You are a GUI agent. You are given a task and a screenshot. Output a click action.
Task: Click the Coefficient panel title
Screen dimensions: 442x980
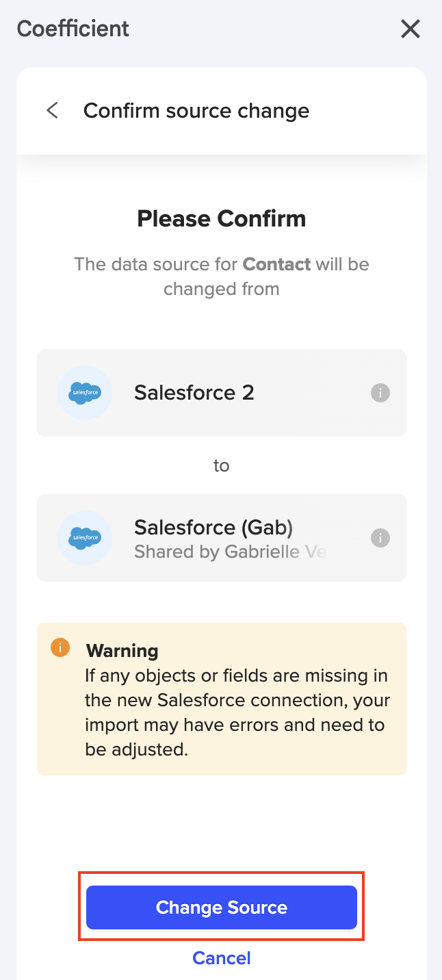73,29
